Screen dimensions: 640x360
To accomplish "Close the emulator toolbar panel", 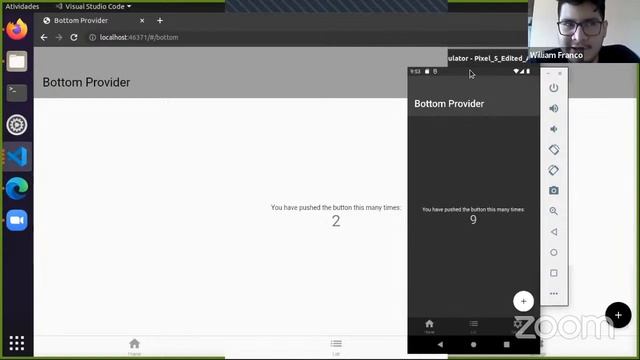I will click(x=560, y=73).
